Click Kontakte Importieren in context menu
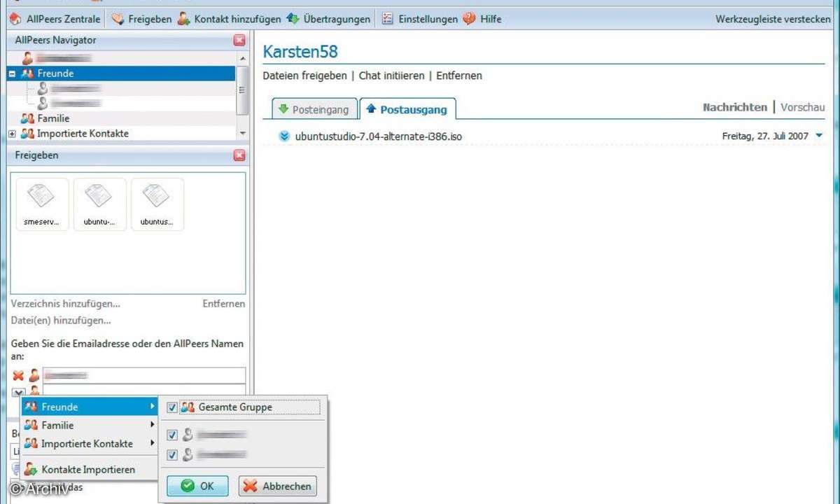 89,470
